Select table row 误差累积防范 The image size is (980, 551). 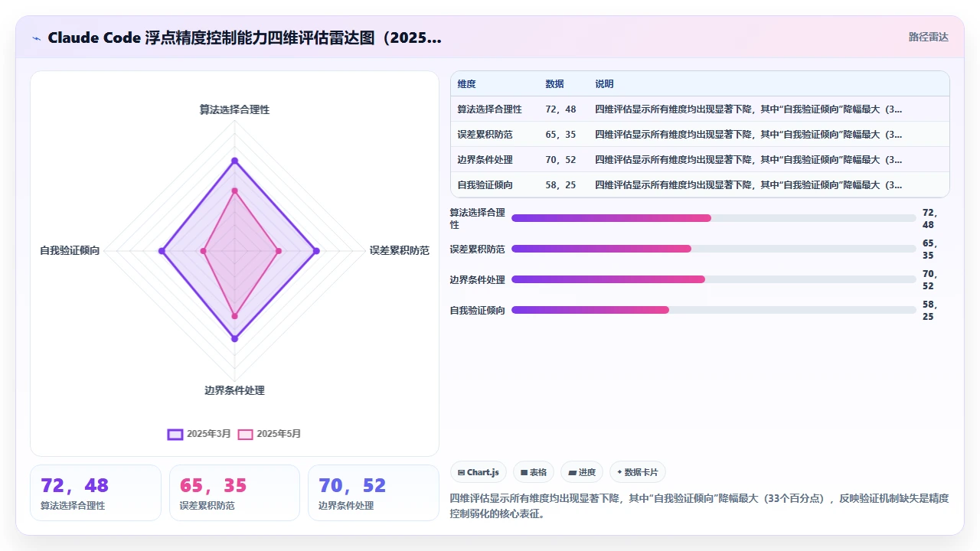[700, 134]
